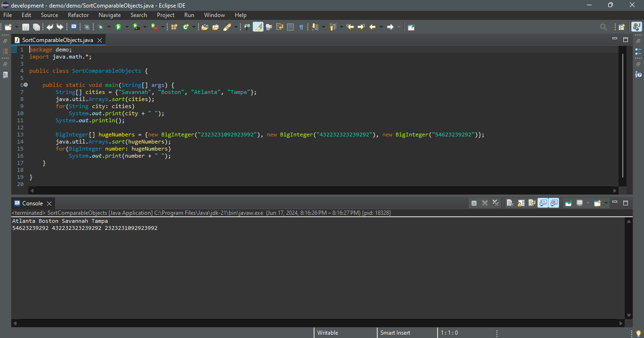Clear the console output
The image size is (644, 338).
510,203
